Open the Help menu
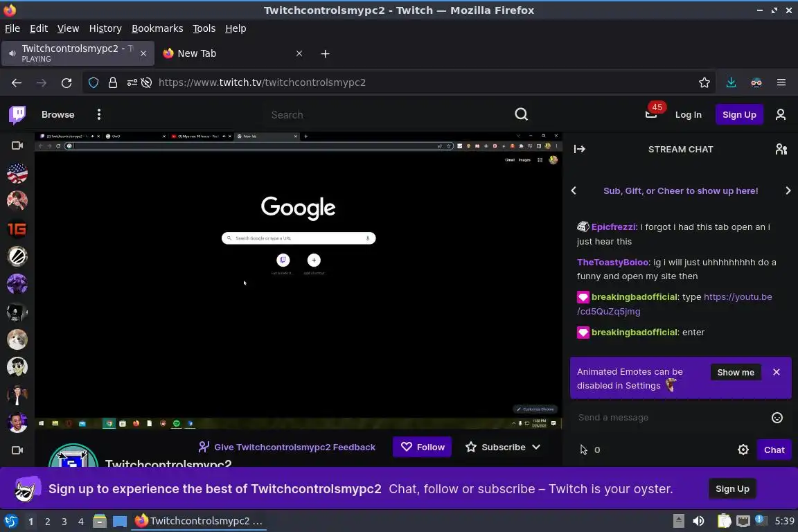 coord(236,28)
